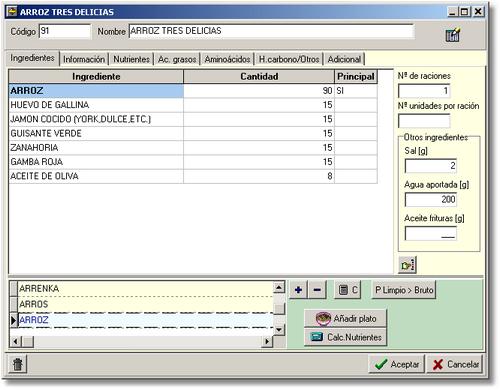Add ingredient with the blue plus button

click(x=298, y=290)
